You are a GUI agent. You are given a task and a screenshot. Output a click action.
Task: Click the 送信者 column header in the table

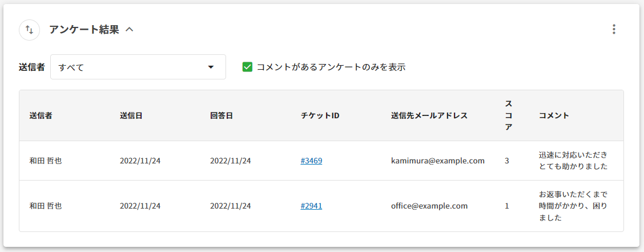coord(41,115)
